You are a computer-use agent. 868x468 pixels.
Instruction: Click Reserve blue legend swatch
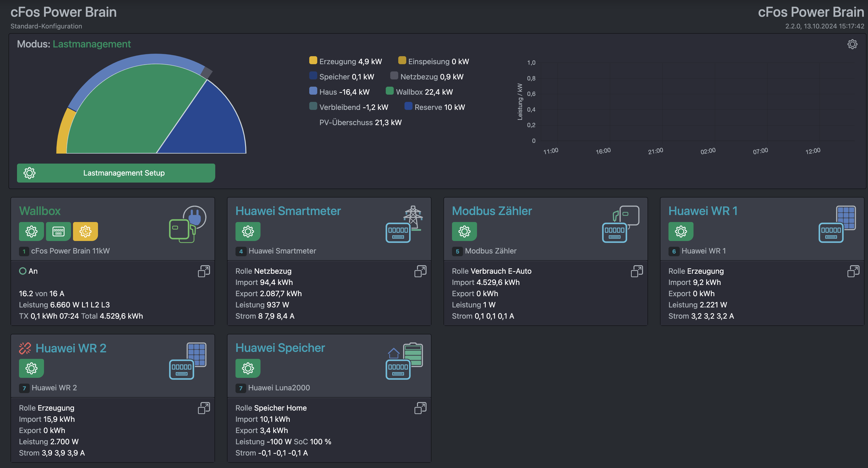pos(408,106)
